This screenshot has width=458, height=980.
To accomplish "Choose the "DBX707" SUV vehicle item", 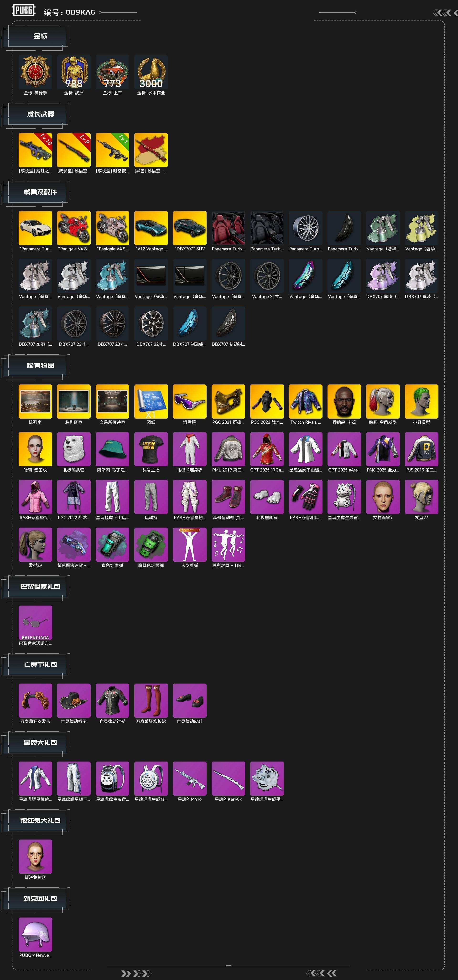I will pyautogui.click(x=190, y=228).
